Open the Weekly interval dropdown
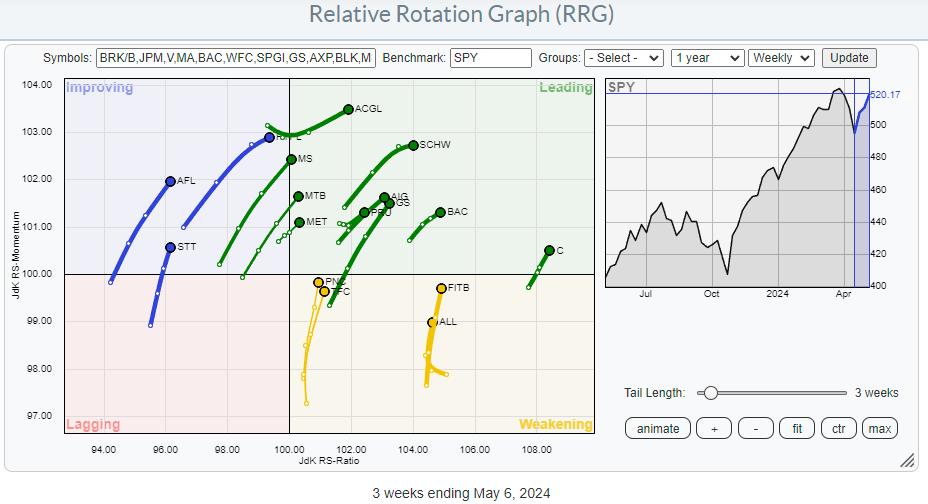The height and width of the screenshot is (504, 928). click(x=782, y=58)
